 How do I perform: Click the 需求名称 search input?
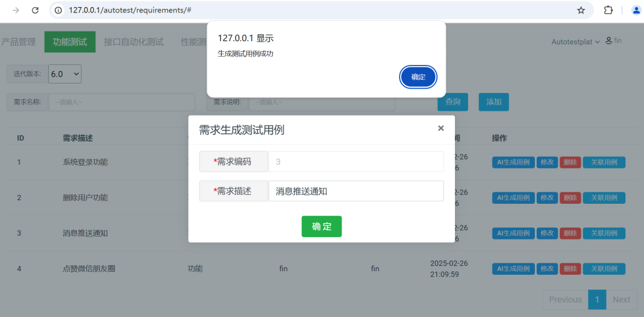tap(122, 102)
